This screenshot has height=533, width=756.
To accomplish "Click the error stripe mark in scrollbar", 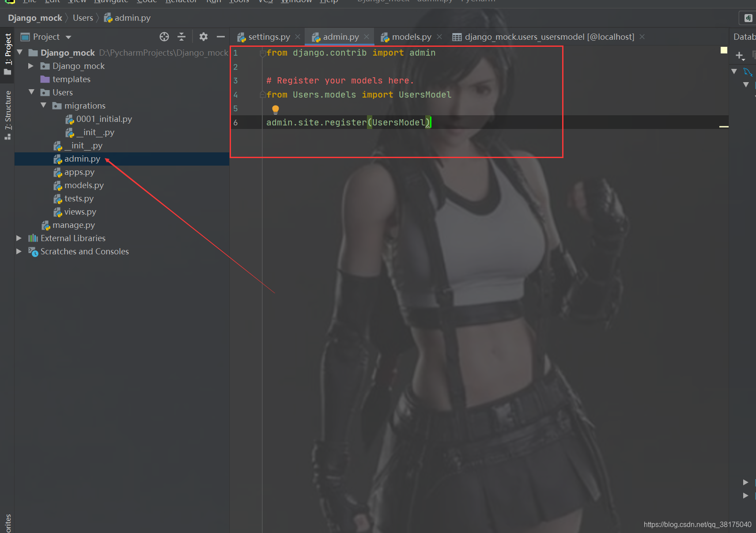I will click(x=724, y=127).
